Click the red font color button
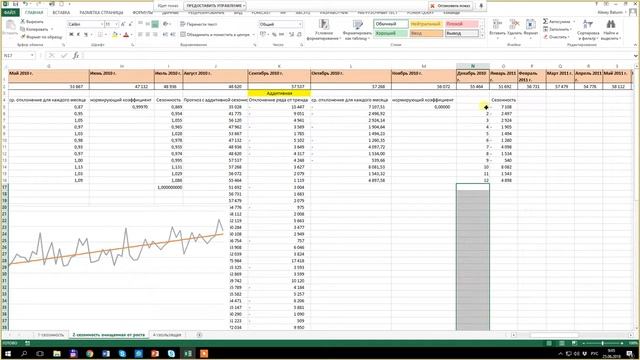The height and width of the screenshot is (360, 640). point(126,35)
